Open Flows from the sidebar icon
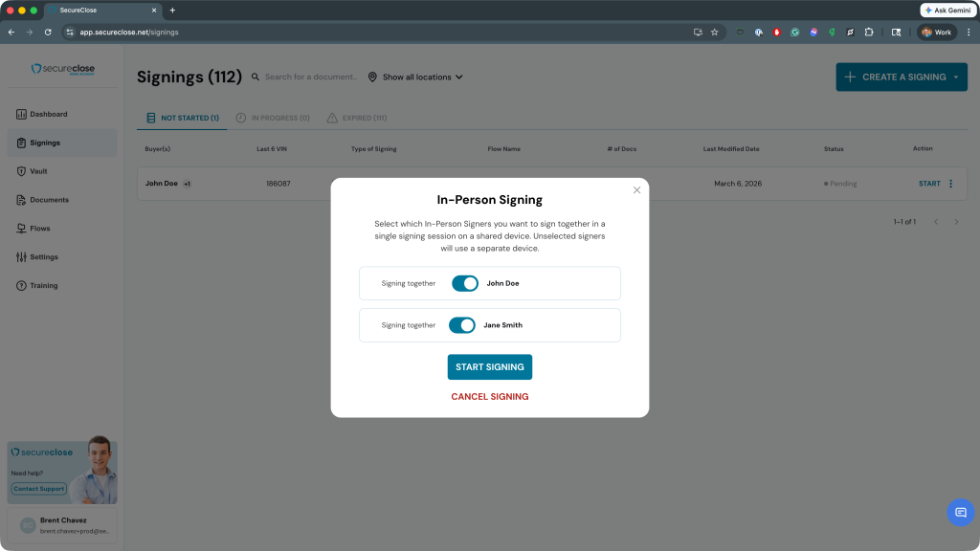The width and height of the screenshot is (980, 551). pos(21,229)
